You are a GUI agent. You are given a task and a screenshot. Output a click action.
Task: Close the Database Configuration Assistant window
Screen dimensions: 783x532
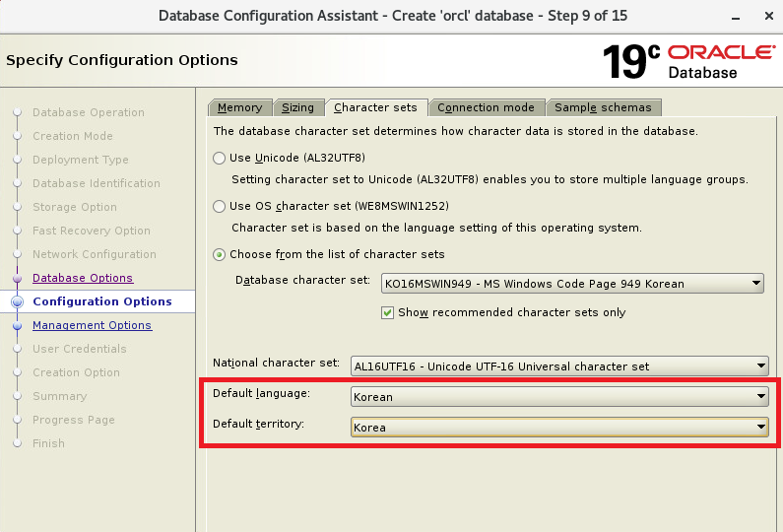click(769, 16)
